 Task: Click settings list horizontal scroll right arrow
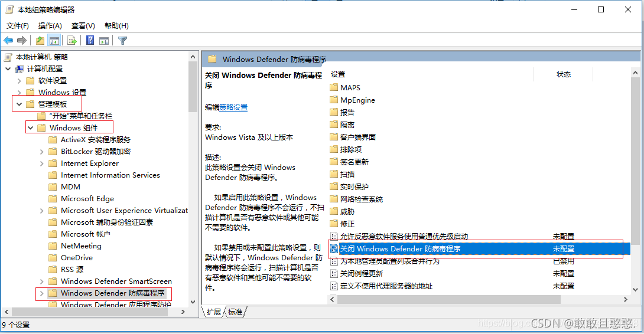pyautogui.click(x=626, y=300)
